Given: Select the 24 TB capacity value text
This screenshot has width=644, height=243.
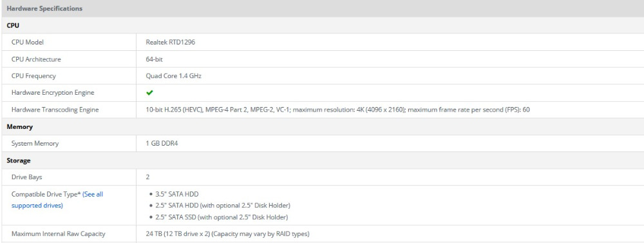Looking at the screenshot, I should point(227,234).
